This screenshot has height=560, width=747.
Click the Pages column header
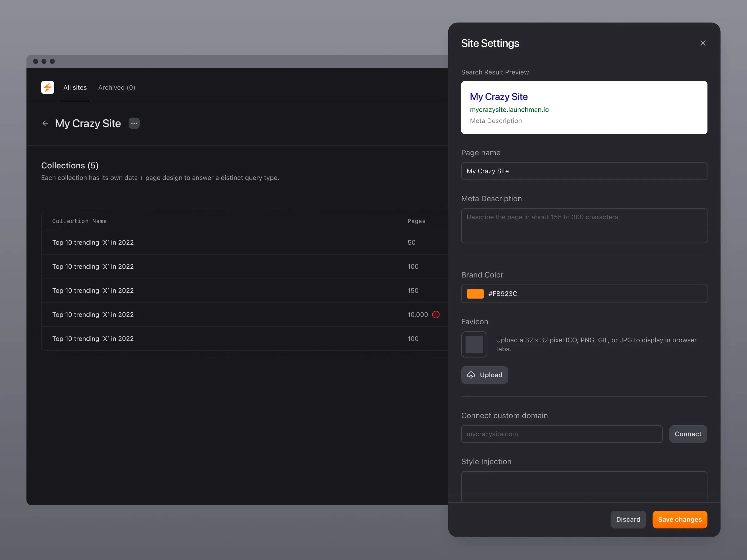point(416,221)
